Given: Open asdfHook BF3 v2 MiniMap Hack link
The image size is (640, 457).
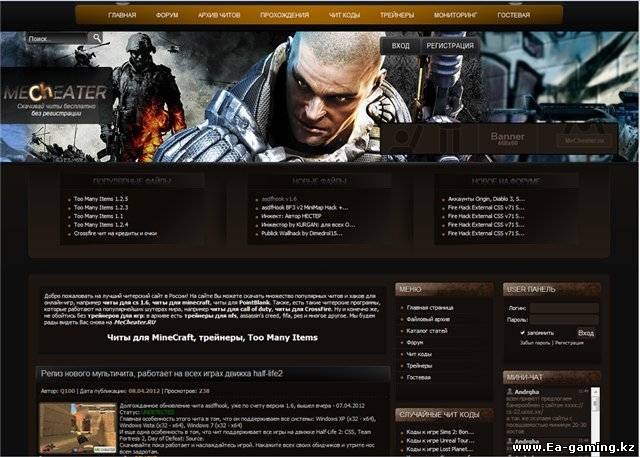Looking at the screenshot, I should (x=305, y=208).
